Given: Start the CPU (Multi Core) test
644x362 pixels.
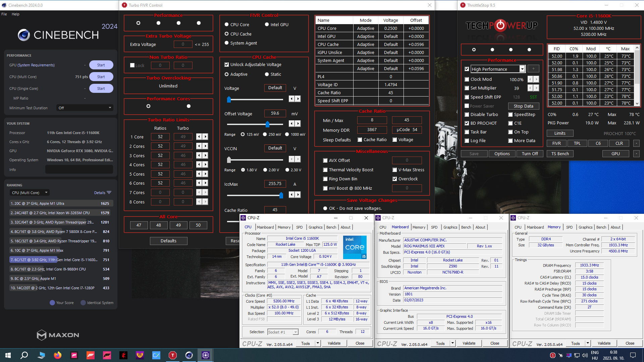Looking at the screenshot, I should [101, 77].
